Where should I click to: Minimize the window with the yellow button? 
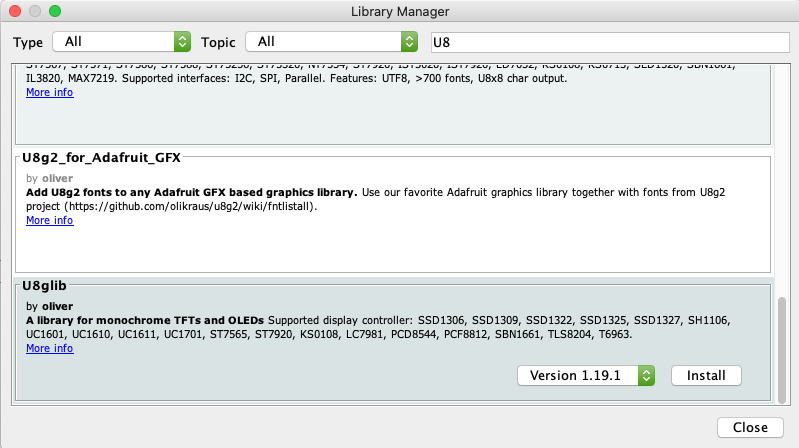tap(34, 12)
